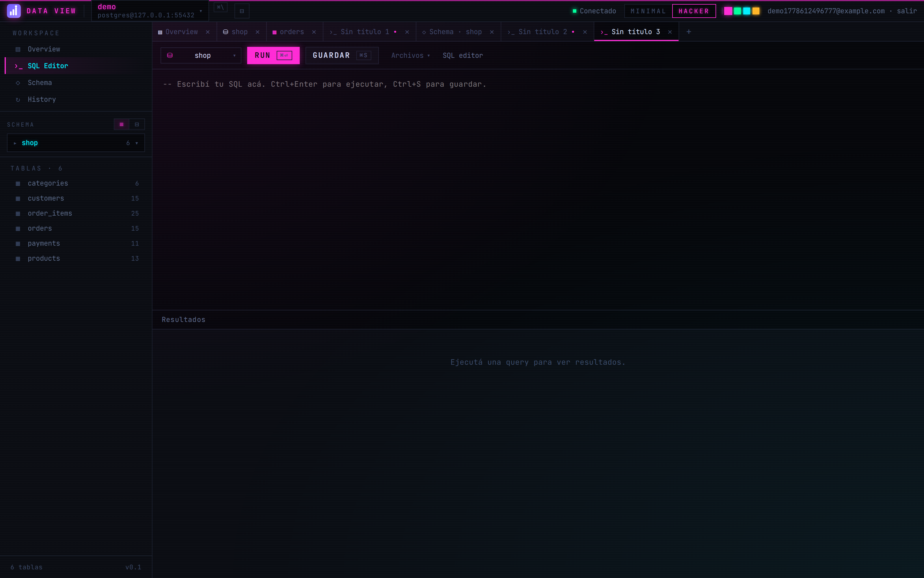The image size is (924, 578).
Task: Click the History refresh icon in the sidebar
Action: point(18,100)
